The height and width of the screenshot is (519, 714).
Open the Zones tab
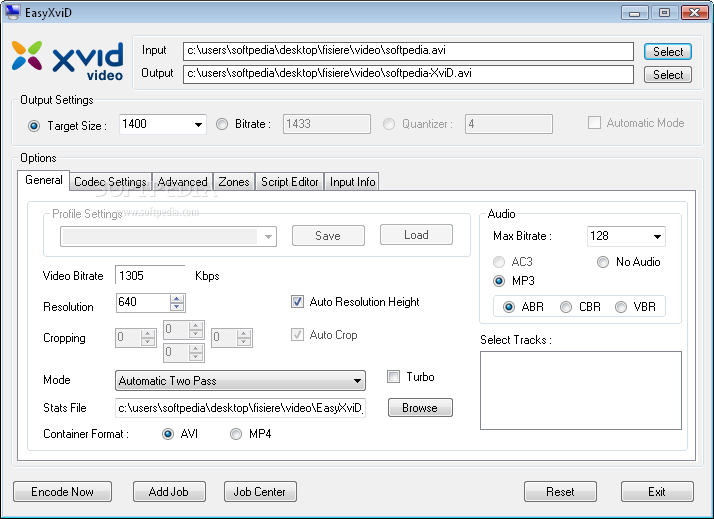(234, 182)
